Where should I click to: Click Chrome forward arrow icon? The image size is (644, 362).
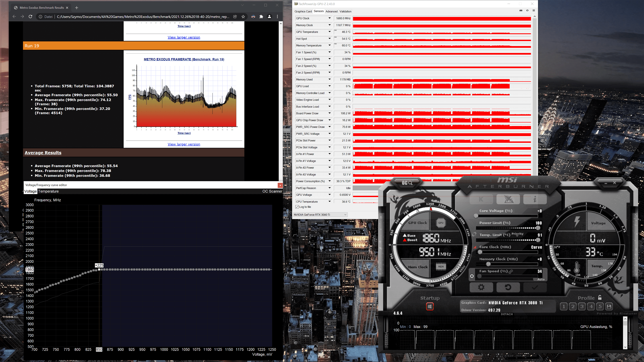22,17
